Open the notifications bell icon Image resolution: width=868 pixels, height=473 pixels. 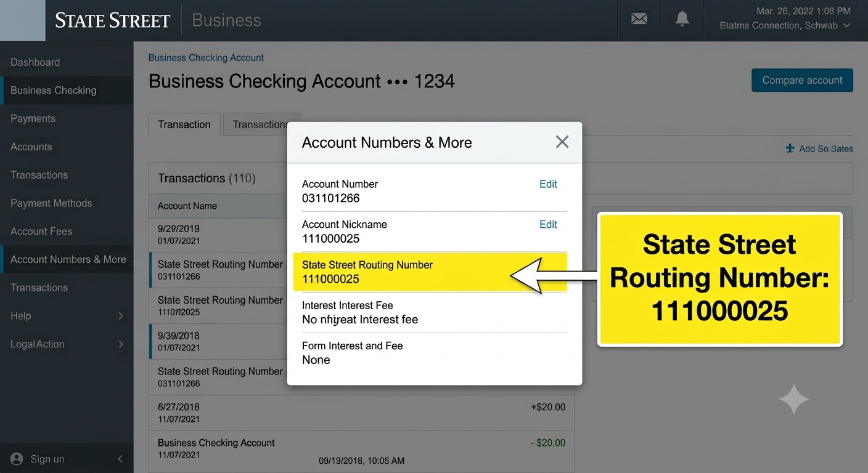pos(682,19)
